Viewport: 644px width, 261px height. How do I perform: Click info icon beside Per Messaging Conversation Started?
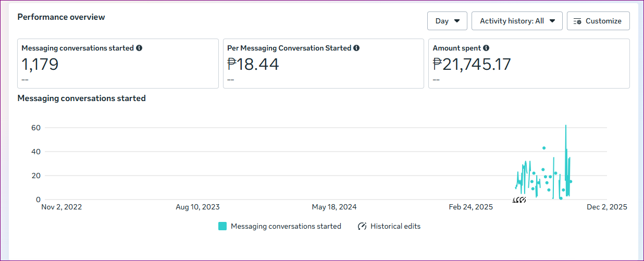[356, 48]
